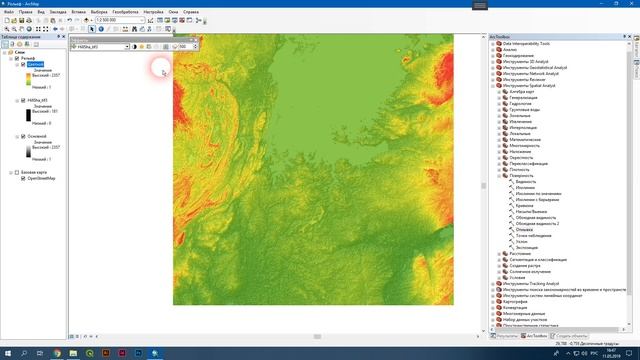Open the Editor toolbar icon
640x360 pixels.
pyautogui.click(x=151, y=20)
